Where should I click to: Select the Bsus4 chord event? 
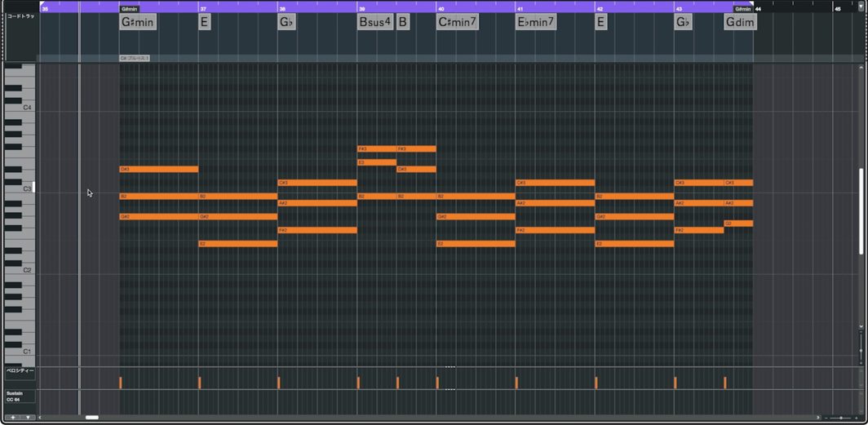(375, 23)
